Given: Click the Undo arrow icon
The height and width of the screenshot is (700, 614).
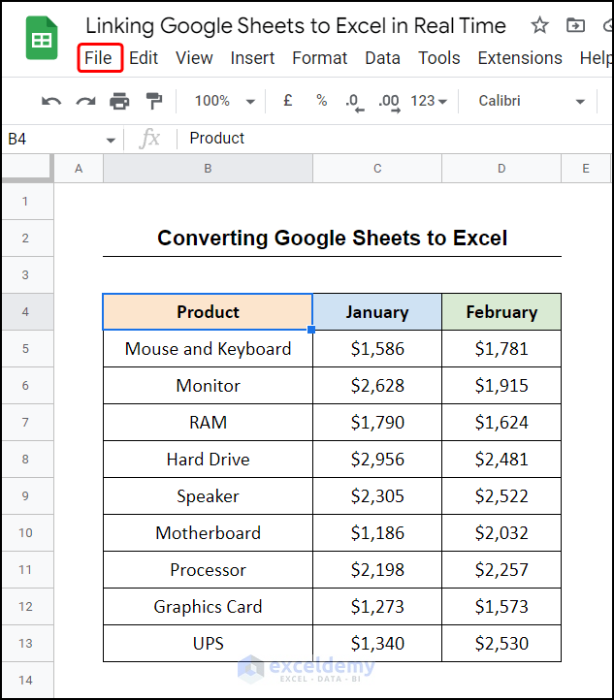Looking at the screenshot, I should click(x=51, y=101).
